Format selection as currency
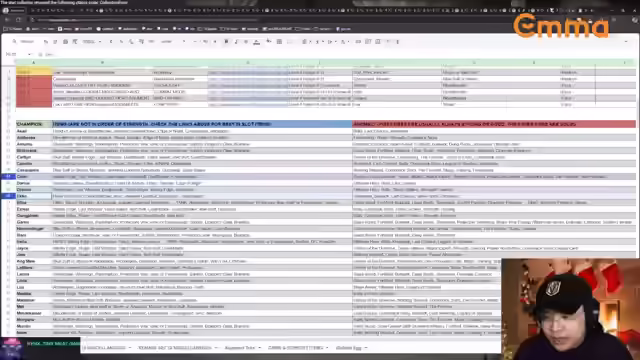This screenshot has width=640, height=360. pos(111,42)
